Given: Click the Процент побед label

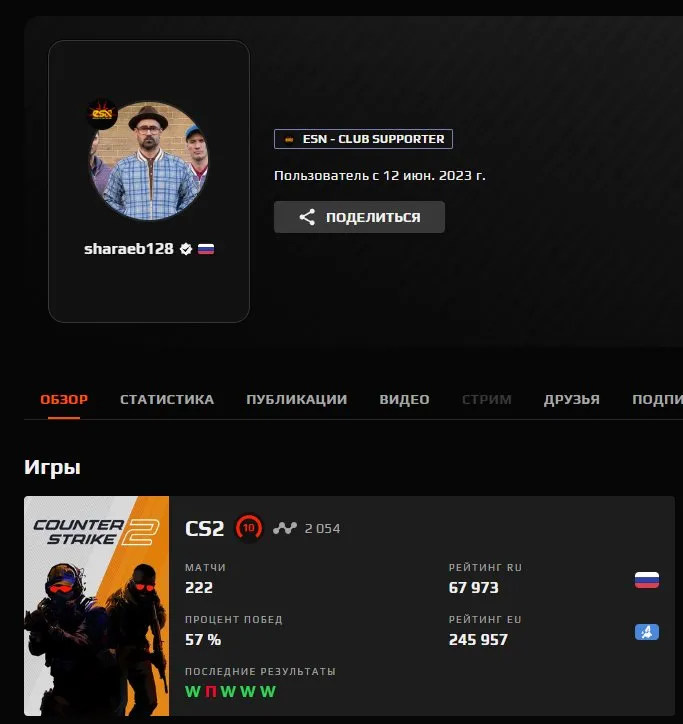Looking at the screenshot, I should coord(233,619).
